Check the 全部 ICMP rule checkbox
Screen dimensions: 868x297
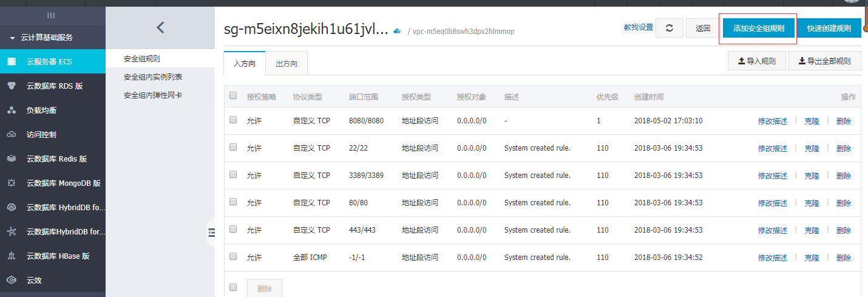pyautogui.click(x=233, y=256)
